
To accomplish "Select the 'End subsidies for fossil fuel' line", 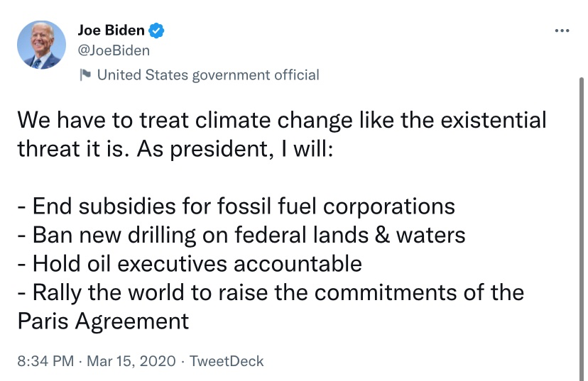I will click(236, 206).
